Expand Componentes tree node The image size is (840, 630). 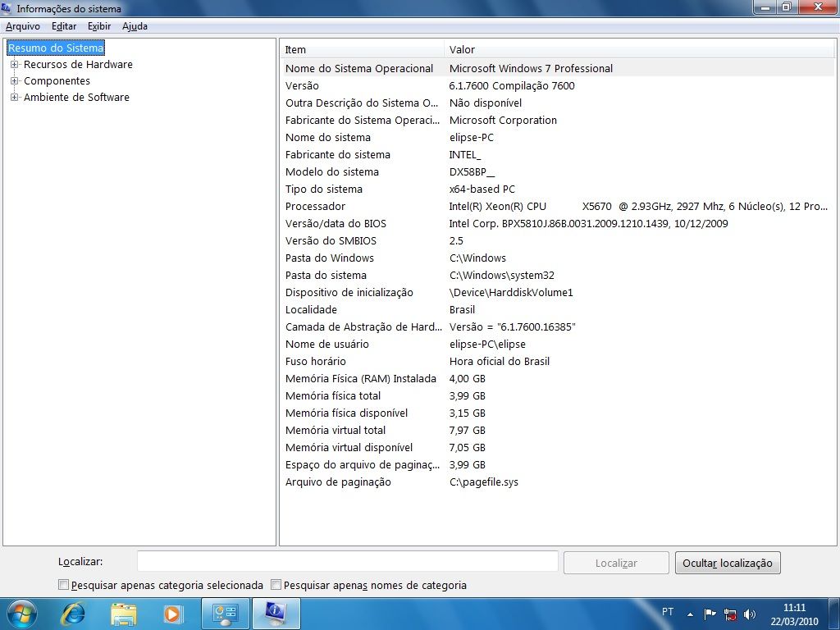[x=15, y=81]
